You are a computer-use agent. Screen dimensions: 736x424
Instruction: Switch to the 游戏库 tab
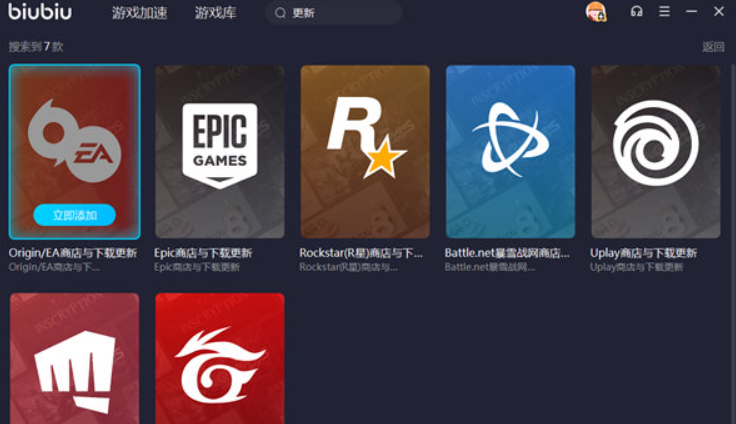(x=215, y=13)
